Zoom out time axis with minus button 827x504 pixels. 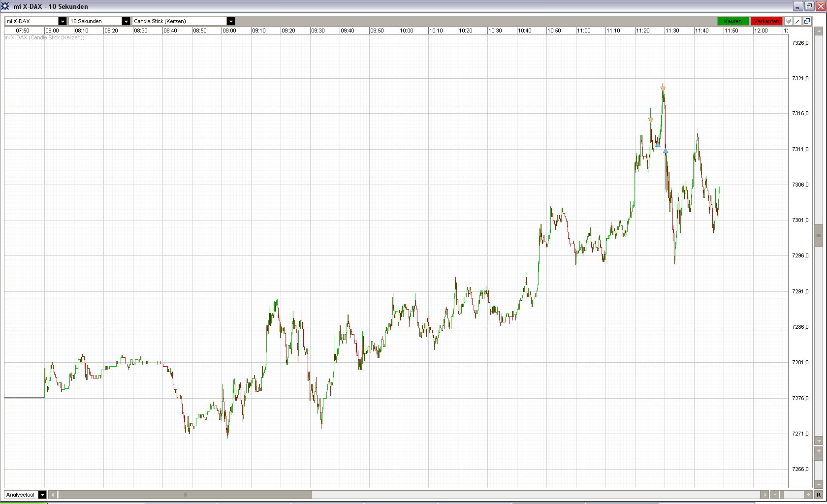pos(775,495)
